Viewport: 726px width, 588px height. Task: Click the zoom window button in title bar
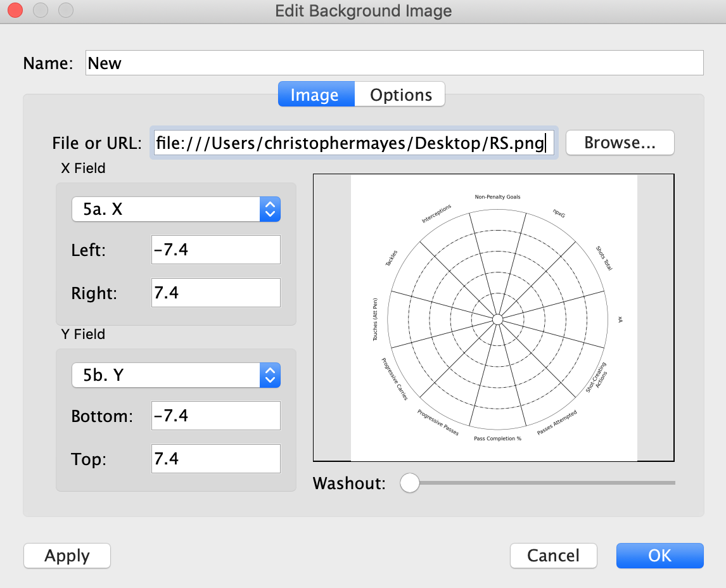pos(65,11)
